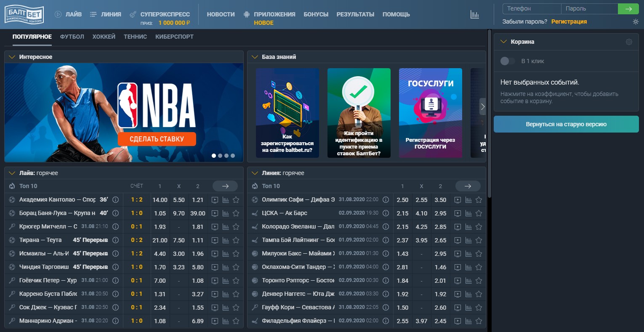This screenshot has height=332, width=644.
Task: Select the Хоккей tab
Action: (104, 37)
